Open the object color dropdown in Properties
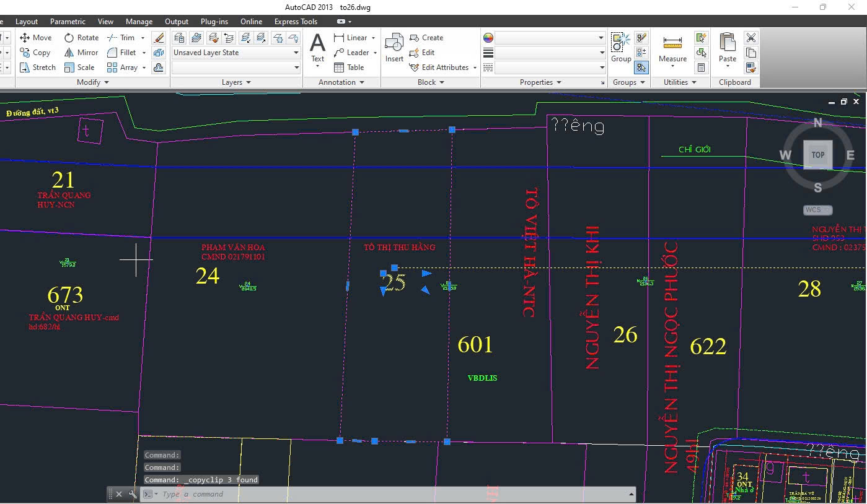Screen dimensions: 867x504 point(550,38)
